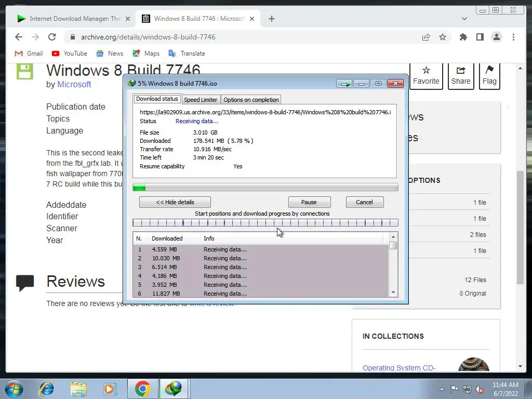Viewport: 532px width, 399px height.
Task: Open the Chrome extensions puzzle icon
Action: [x=463, y=37]
